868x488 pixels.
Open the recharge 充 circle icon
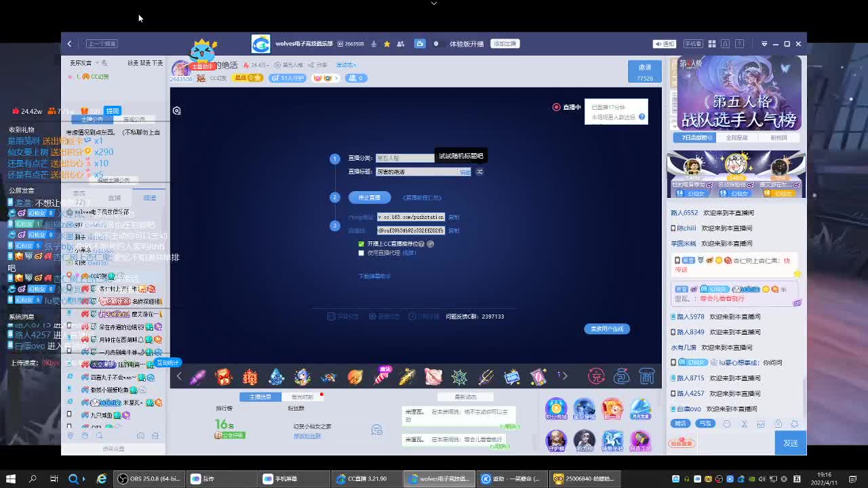coord(596,375)
